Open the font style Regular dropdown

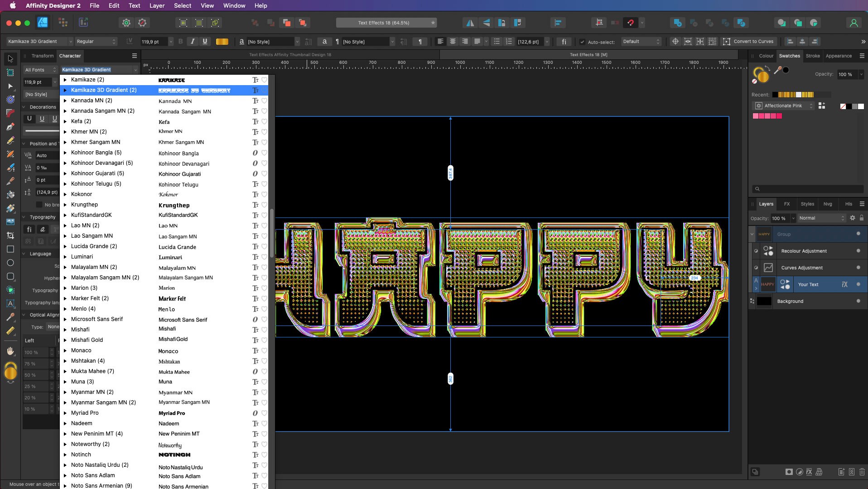click(96, 41)
